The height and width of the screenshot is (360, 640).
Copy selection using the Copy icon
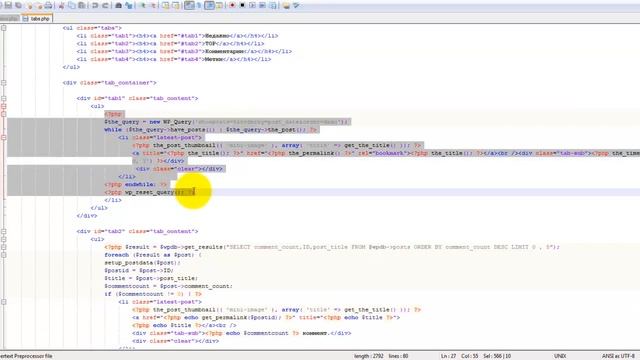[x=71, y=5]
